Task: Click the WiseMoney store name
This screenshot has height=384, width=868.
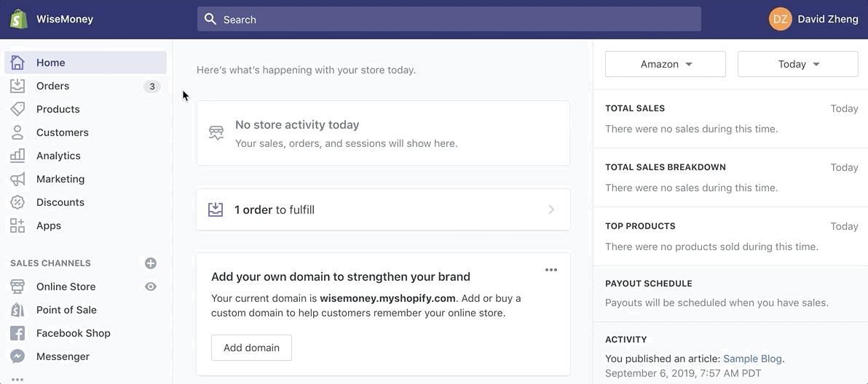Action: coord(65,20)
